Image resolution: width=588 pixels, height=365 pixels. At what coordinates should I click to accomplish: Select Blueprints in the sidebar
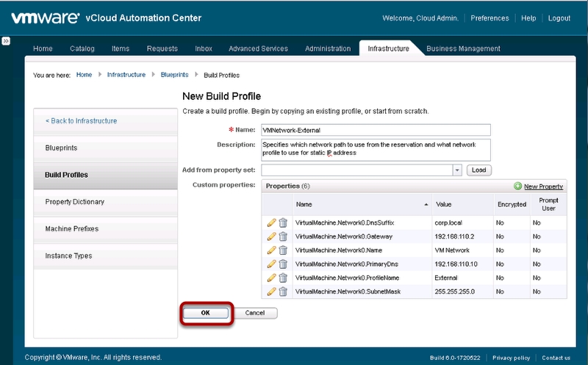105,148
